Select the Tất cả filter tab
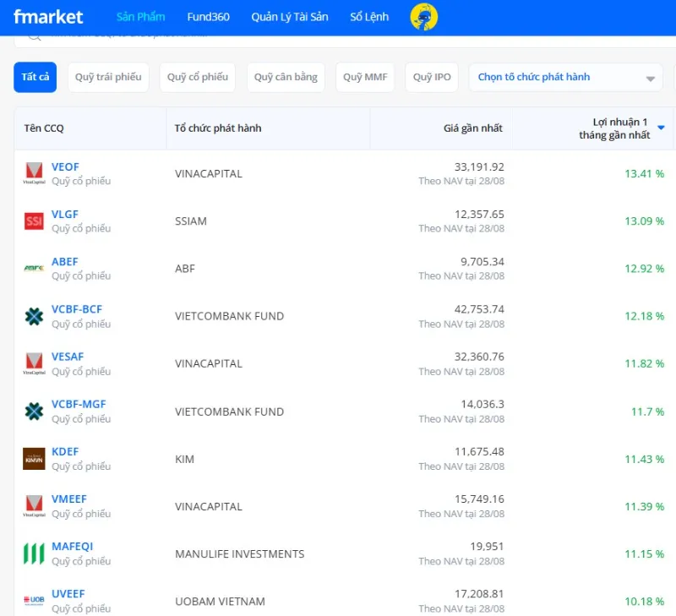Image resolution: width=676 pixels, height=616 pixels. click(x=35, y=77)
